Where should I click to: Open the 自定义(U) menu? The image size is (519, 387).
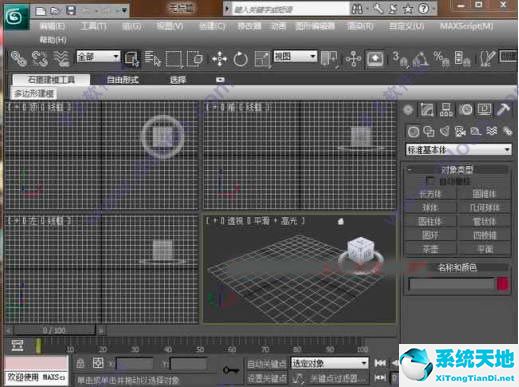(x=407, y=26)
